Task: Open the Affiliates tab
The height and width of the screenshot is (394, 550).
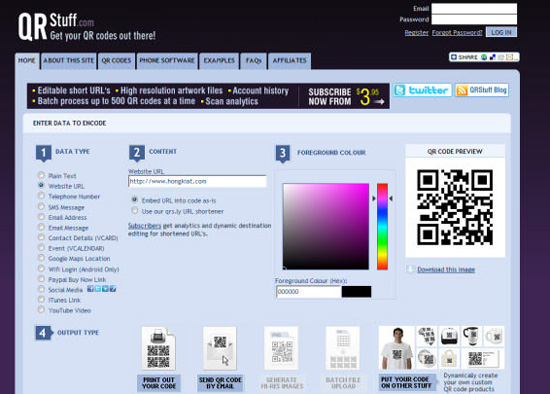Action: point(289,61)
